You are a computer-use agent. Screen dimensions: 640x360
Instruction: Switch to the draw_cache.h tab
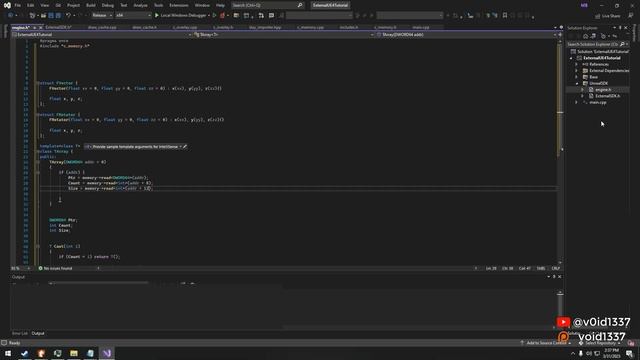(144, 27)
